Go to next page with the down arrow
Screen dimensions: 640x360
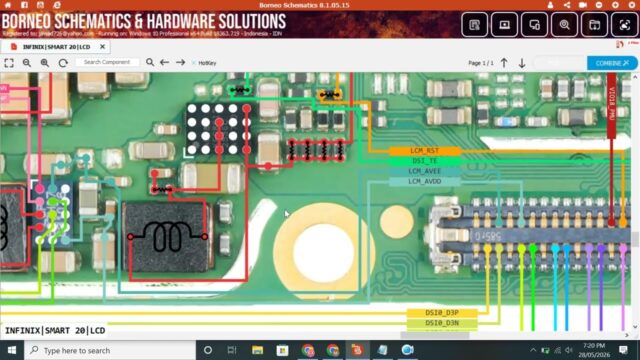[x=522, y=63]
